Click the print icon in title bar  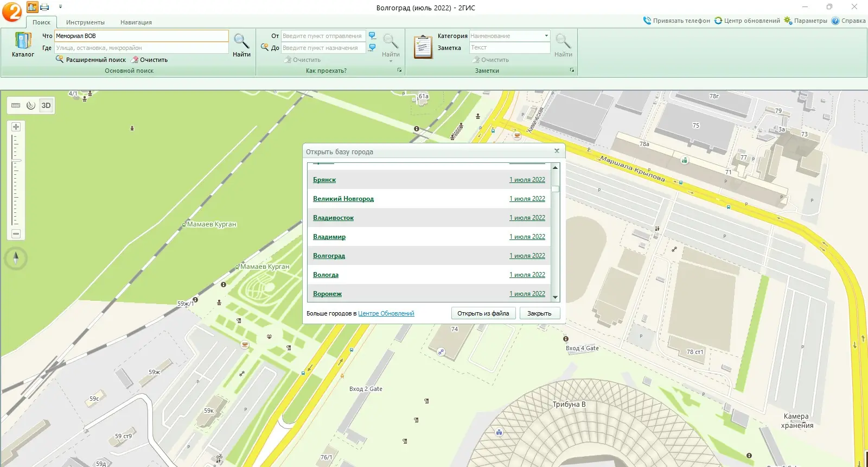point(45,7)
